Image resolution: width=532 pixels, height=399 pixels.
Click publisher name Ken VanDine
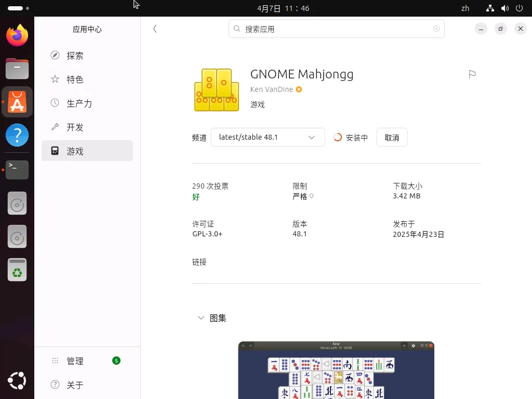click(271, 89)
